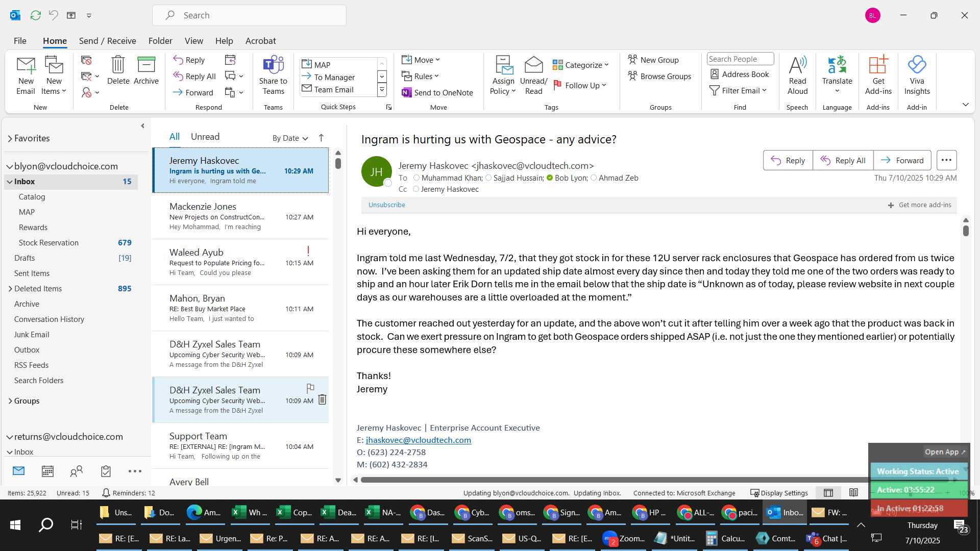Open Waleed Ayub email
The height and width of the screenshot is (551, 980).
tap(240, 262)
